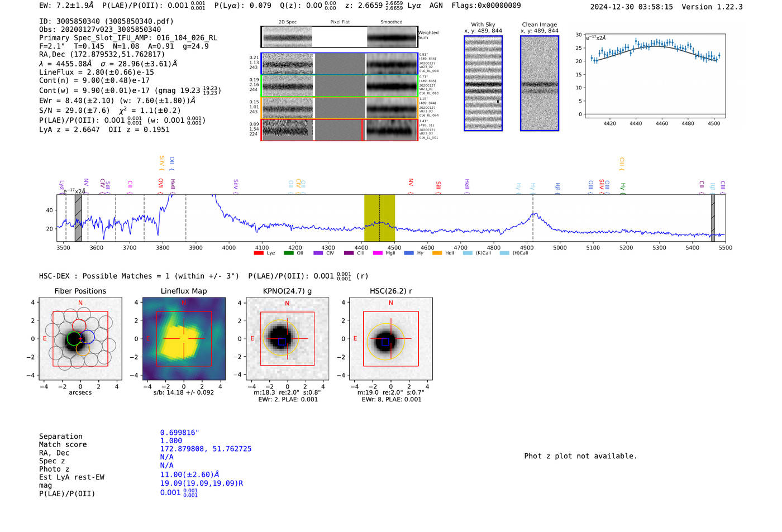Click the broad emission peak near 4900 Å
The height and width of the screenshot is (532, 782).
[535, 214]
